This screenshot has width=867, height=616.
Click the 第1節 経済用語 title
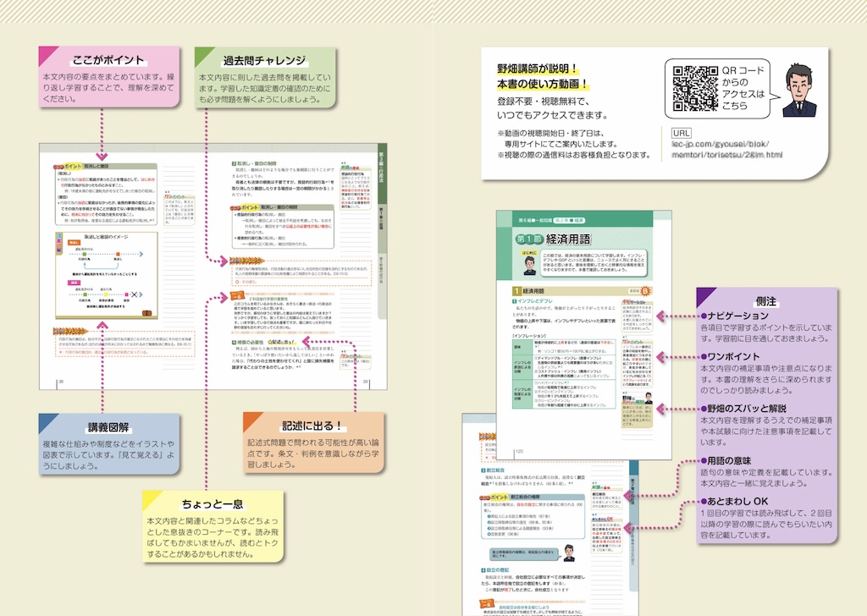[552, 239]
